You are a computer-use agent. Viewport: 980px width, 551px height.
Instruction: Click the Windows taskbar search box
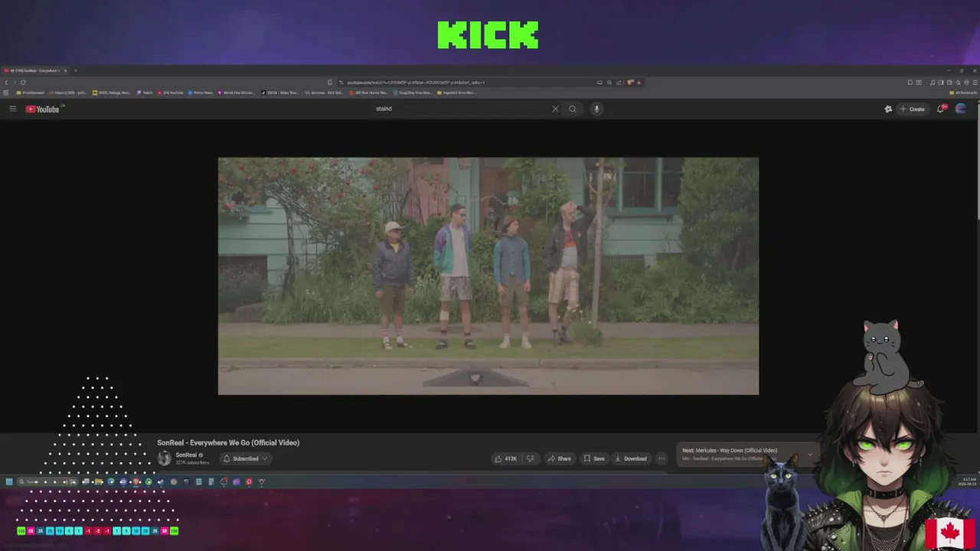pos(46,481)
